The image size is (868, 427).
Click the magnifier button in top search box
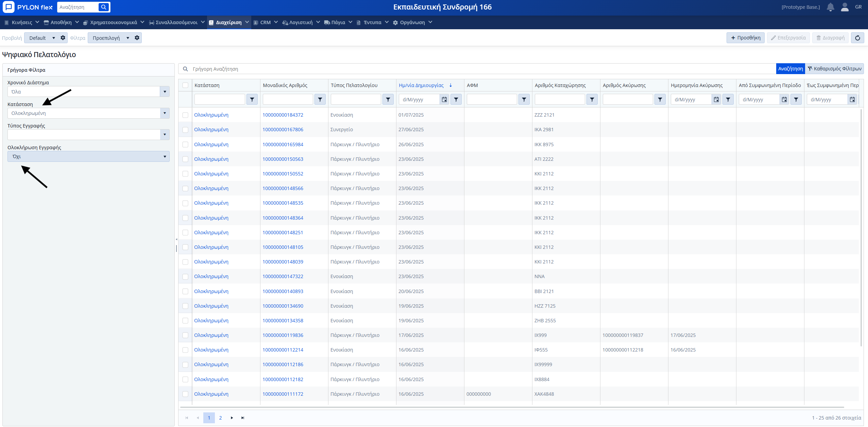(104, 7)
